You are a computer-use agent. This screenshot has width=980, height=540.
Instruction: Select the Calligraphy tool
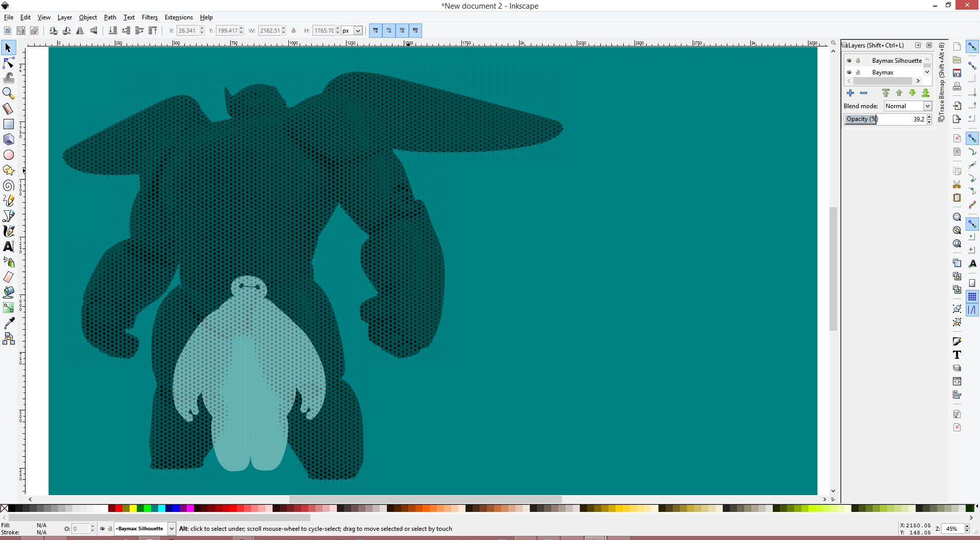click(9, 231)
